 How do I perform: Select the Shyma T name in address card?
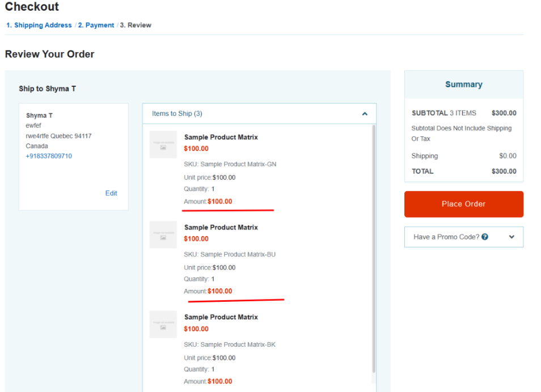(x=39, y=116)
